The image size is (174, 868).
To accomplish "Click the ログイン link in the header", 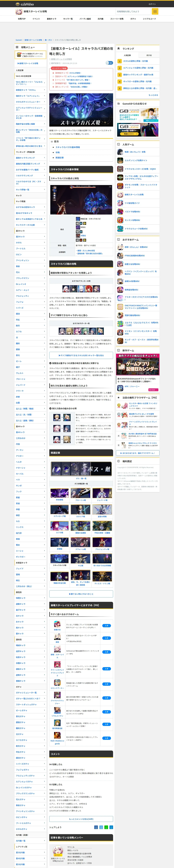I will coord(152,4).
